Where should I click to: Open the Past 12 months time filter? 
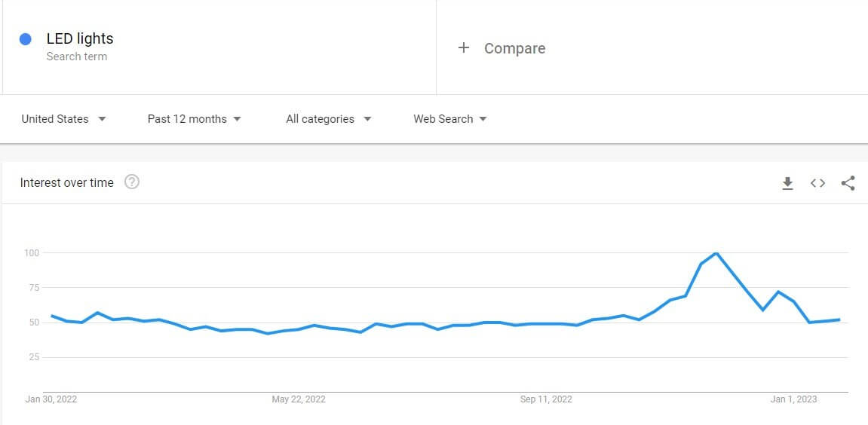coord(195,119)
